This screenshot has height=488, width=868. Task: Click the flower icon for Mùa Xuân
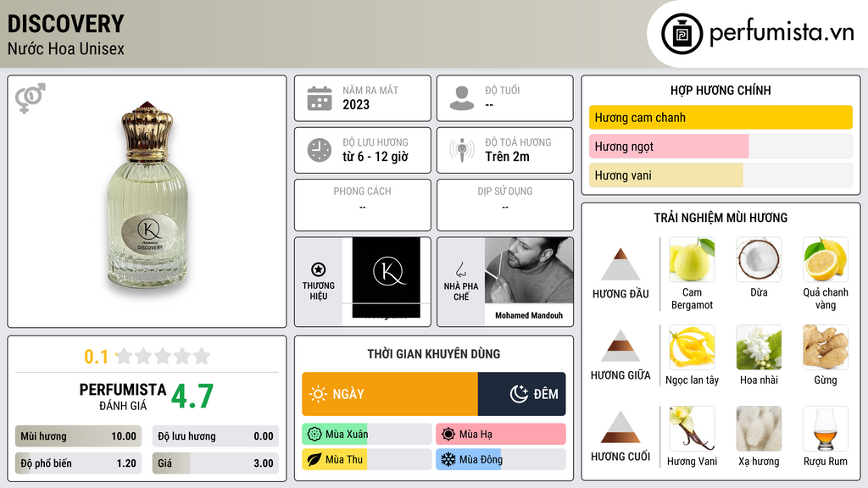click(314, 435)
